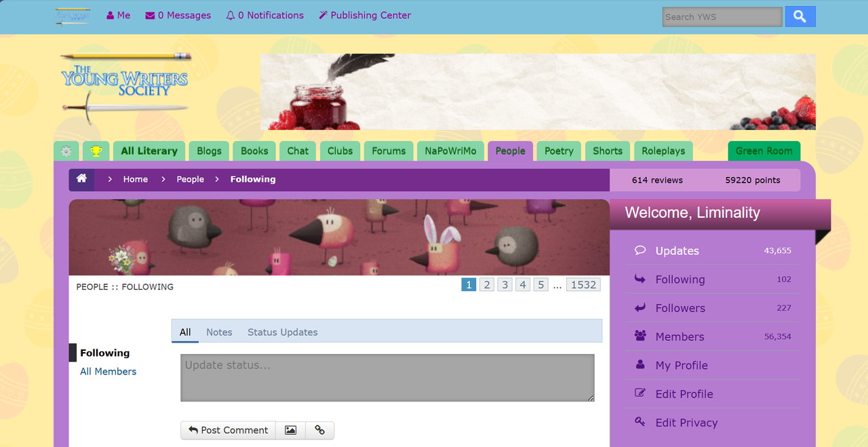Open All Members in left sidebar
868x447 pixels.
108,371
